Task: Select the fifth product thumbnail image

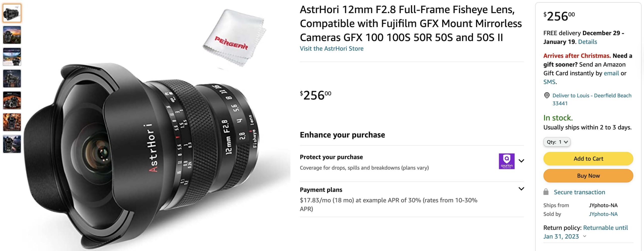Action: click(x=12, y=100)
